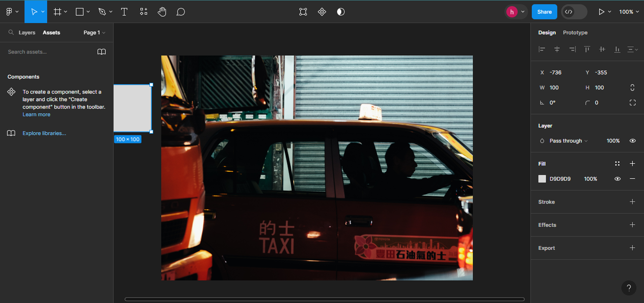Expand Frame tools dropdown arrow
This screenshot has width=644, height=303.
pyautogui.click(x=66, y=12)
